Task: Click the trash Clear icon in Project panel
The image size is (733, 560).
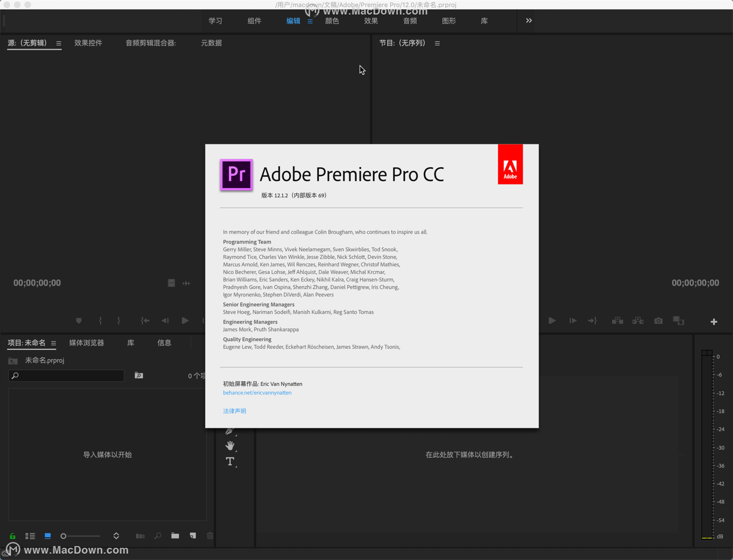Action: (210, 536)
